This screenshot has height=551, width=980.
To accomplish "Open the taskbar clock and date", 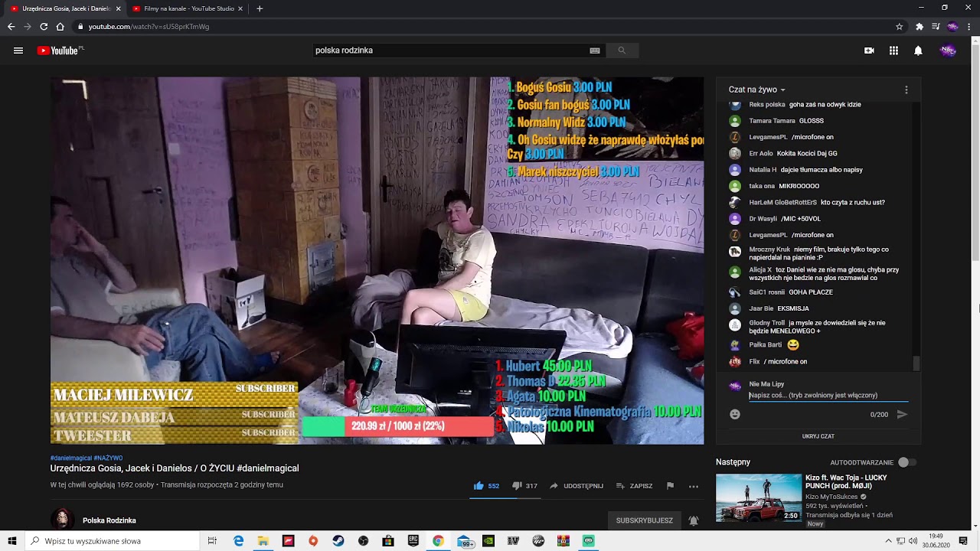I will coord(936,541).
